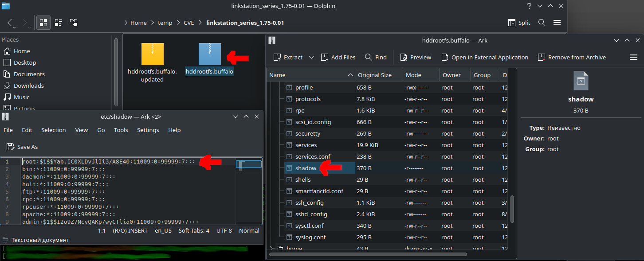Click Open in External Application

[485, 57]
